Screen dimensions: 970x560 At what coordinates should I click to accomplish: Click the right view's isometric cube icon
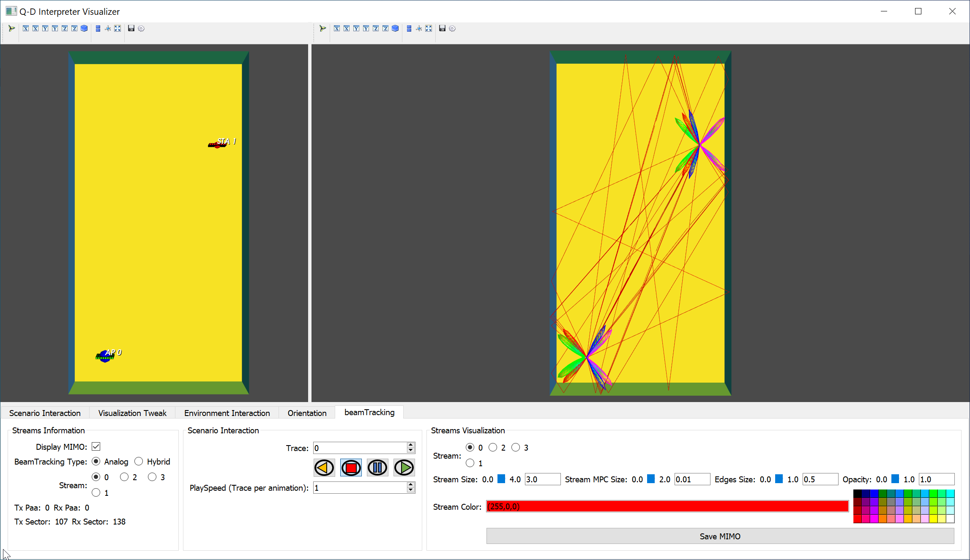(395, 28)
